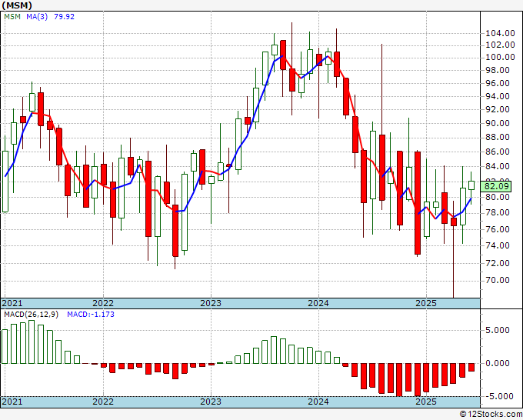Click the 5.000 MACD axis label
The width and height of the screenshot is (523, 420).
click(498, 330)
